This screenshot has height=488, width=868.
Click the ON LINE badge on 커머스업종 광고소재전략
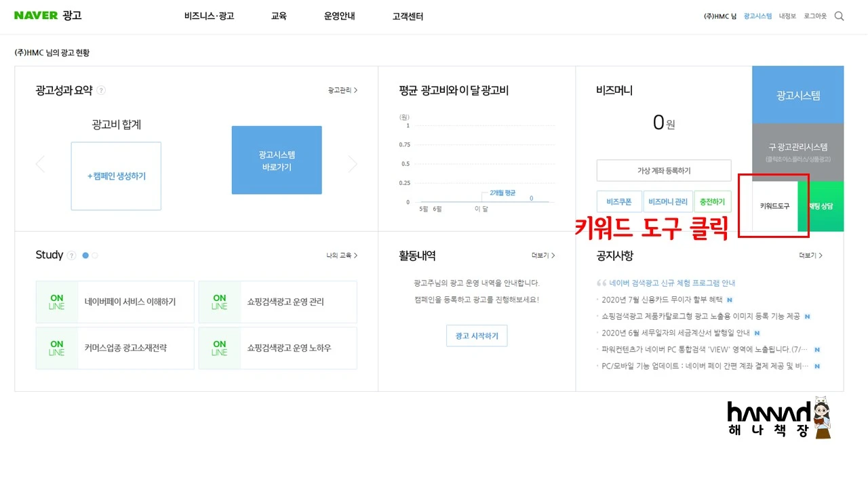(56, 348)
